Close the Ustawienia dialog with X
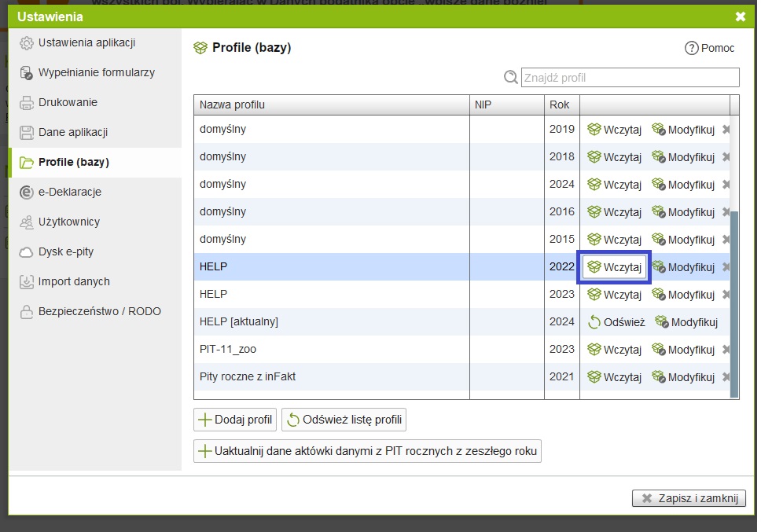The width and height of the screenshot is (761, 532). (x=740, y=17)
